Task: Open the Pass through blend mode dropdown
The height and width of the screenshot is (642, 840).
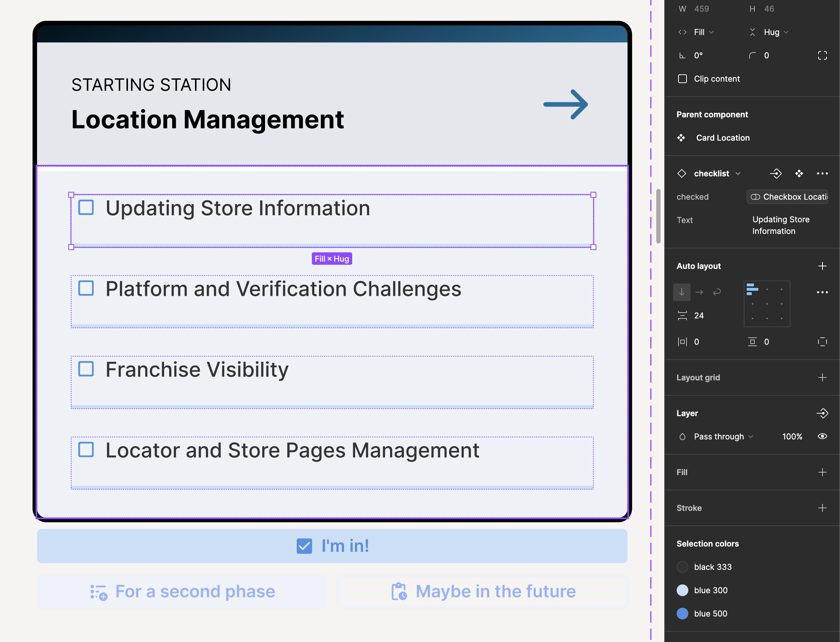Action: tap(723, 437)
